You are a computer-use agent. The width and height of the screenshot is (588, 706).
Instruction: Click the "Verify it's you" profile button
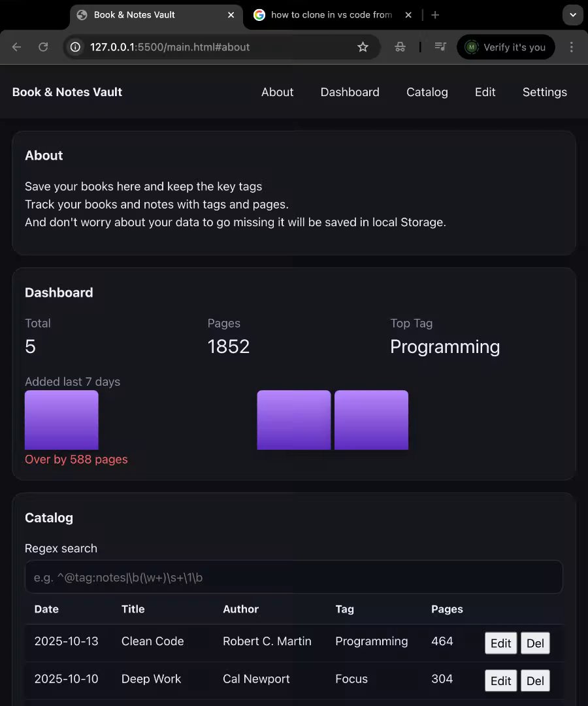(x=506, y=47)
